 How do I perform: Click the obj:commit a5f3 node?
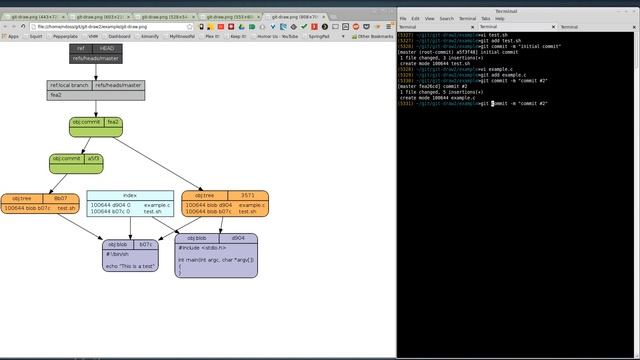coord(76,163)
